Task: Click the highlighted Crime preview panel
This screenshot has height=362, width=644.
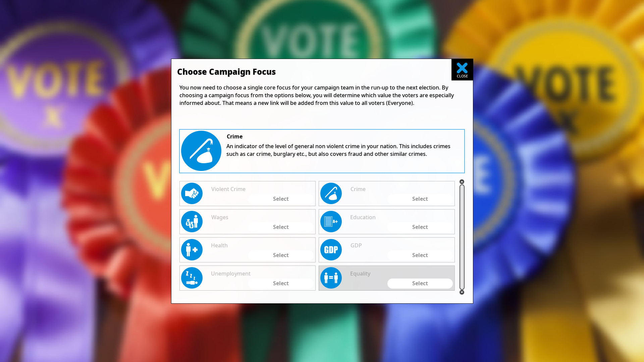Action: click(322, 151)
